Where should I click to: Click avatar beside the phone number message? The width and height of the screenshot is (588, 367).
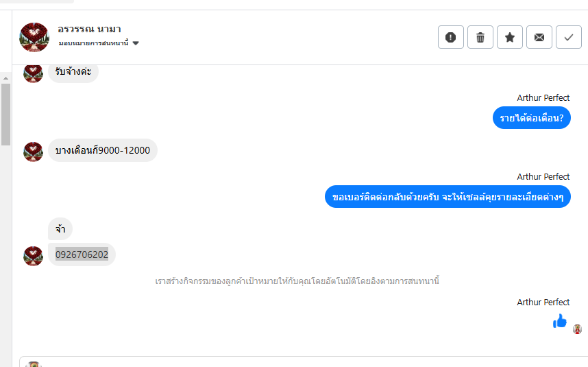coord(33,255)
